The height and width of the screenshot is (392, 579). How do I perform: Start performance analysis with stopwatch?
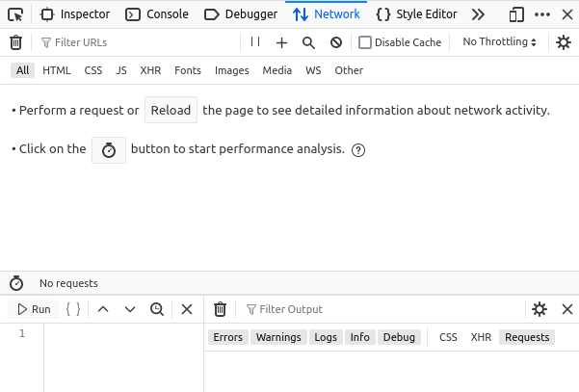pyautogui.click(x=109, y=150)
